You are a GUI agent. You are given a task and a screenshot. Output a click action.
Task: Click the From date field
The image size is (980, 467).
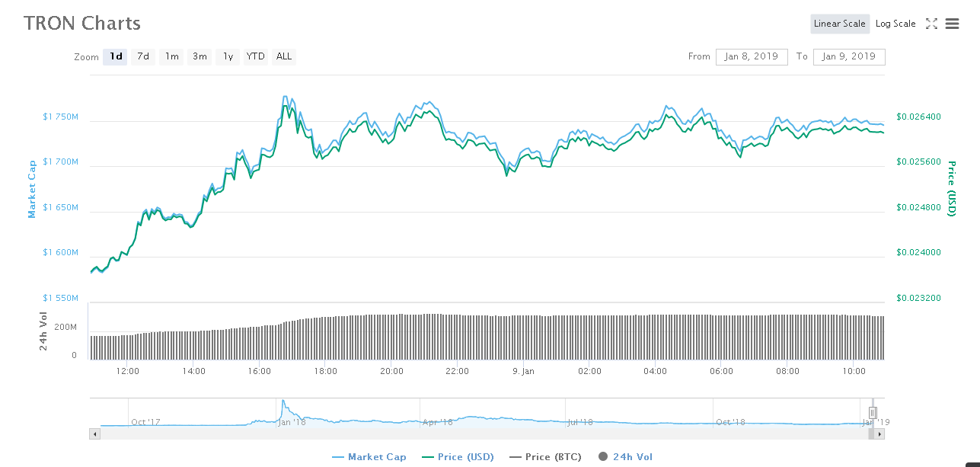point(752,56)
